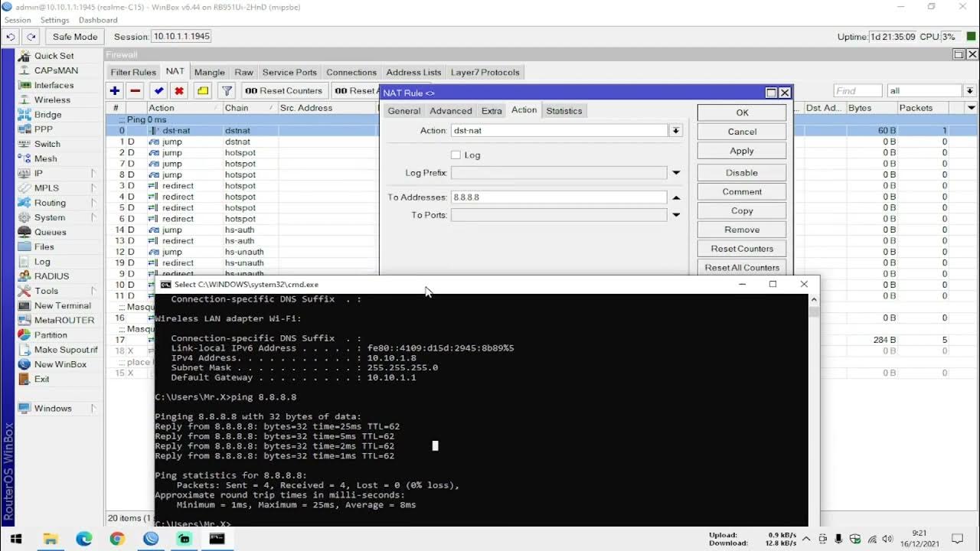Open Statistics tab in NAT Rule
Image resolution: width=980 pixels, height=551 pixels.
[x=564, y=111]
